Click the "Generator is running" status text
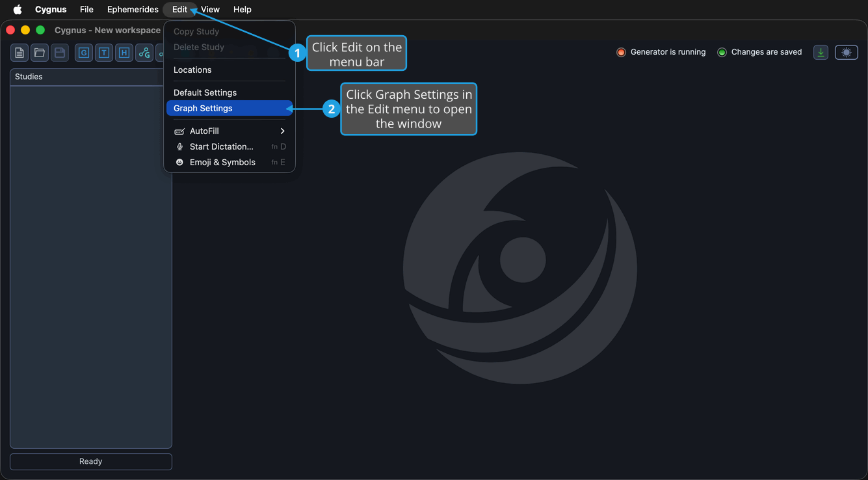 pyautogui.click(x=668, y=52)
